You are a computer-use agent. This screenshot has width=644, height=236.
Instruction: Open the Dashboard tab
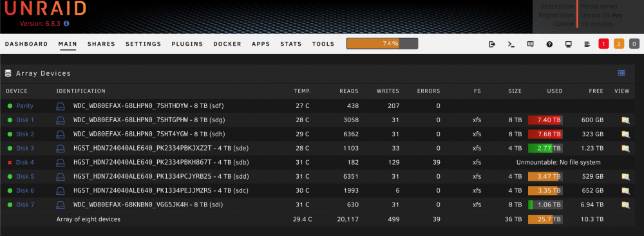point(26,44)
